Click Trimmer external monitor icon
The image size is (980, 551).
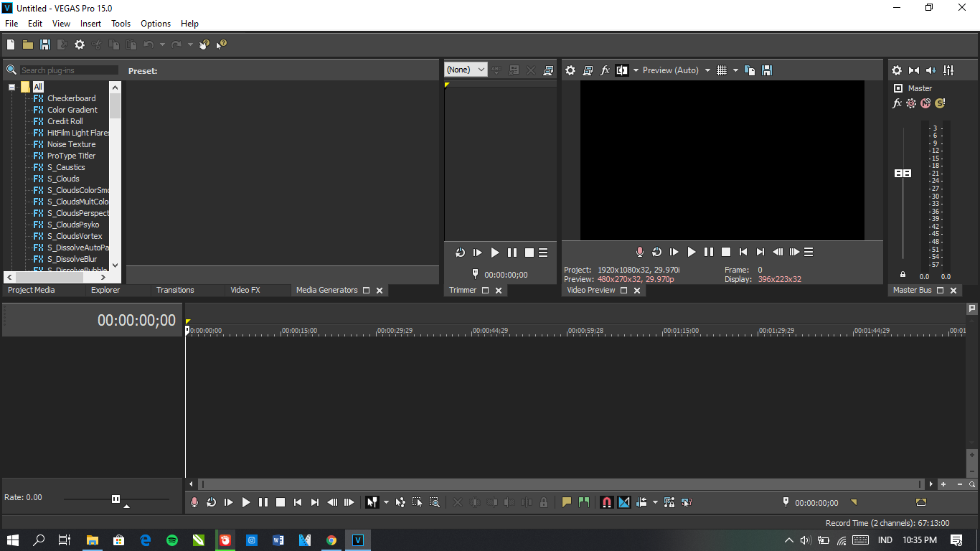pyautogui.click(x=548, y=70)
